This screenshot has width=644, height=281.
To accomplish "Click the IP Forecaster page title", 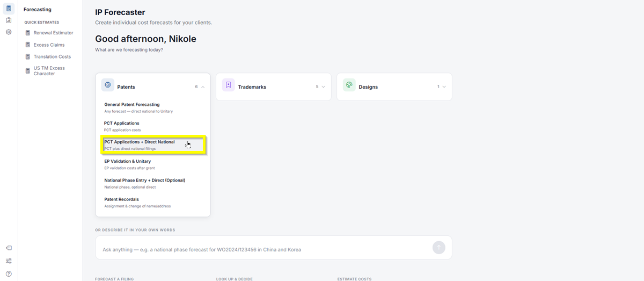I will pos(120,12).
